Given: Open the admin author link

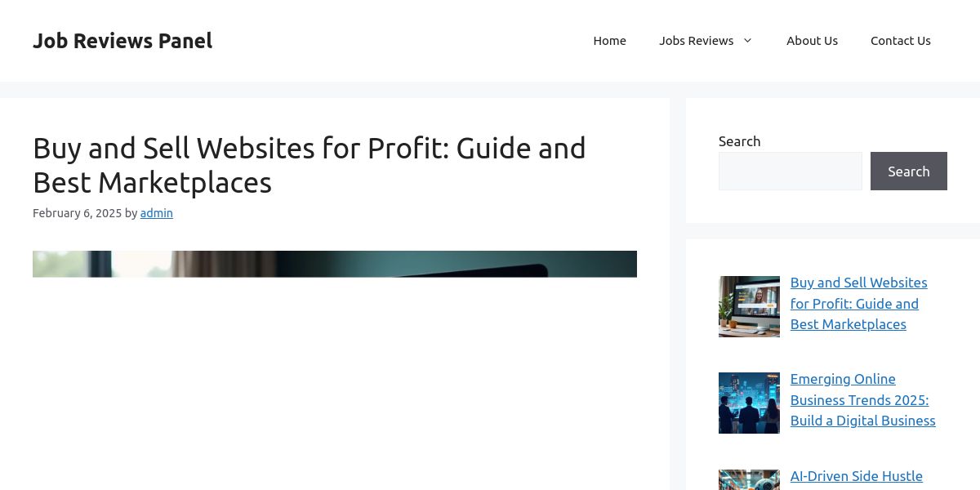Looking at the screenshot, I should (156, 213).
